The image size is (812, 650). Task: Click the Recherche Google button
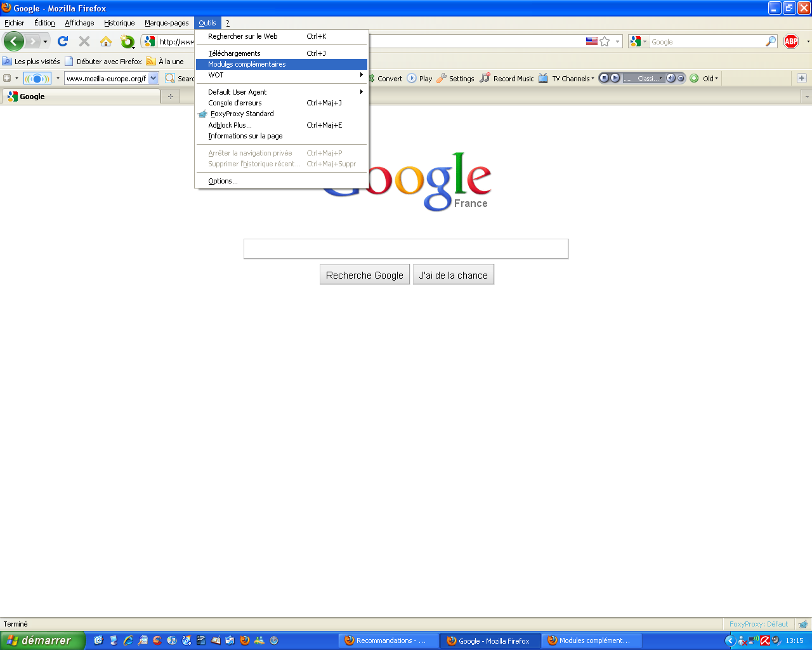364,275
